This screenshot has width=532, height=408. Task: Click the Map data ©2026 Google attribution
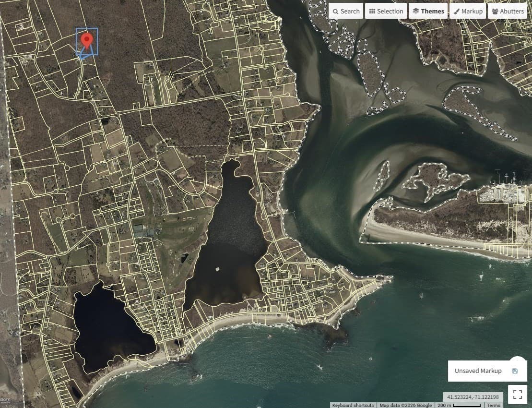(x=405, y=405)
